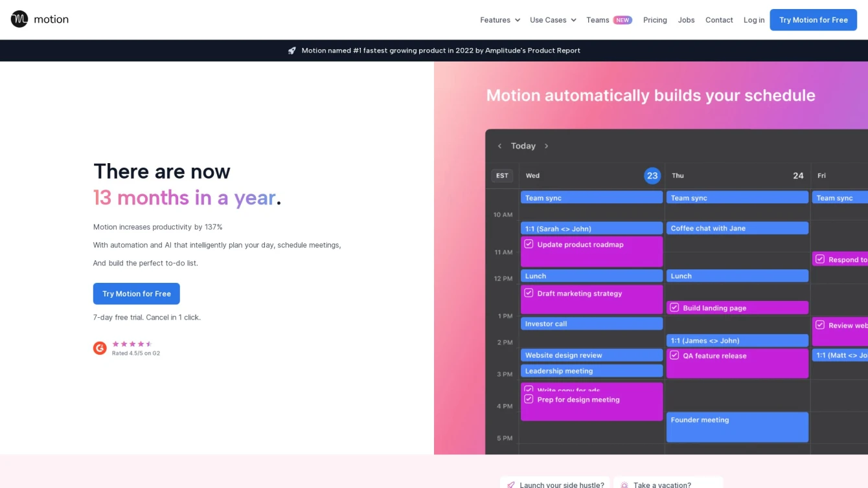Open the Contact page
The width and height of the screenshot is (868, 488).
pyautogui.click(x=719, y=20)
